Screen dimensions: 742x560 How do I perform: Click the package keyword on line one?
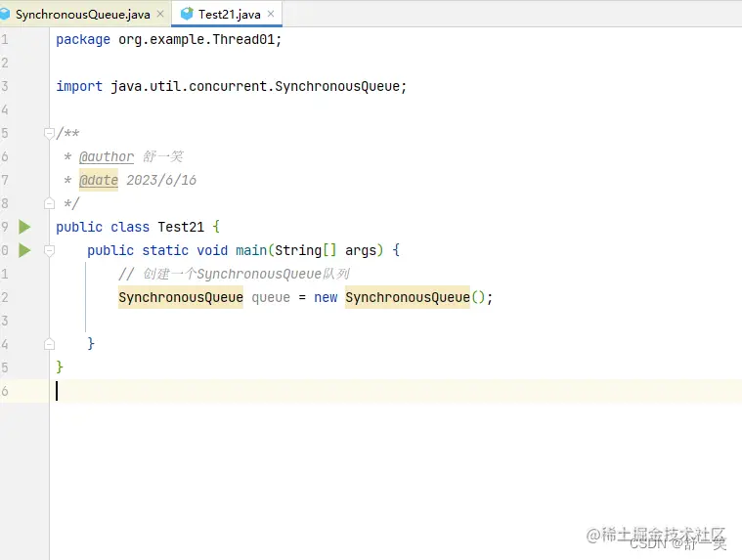click(83, 39)
